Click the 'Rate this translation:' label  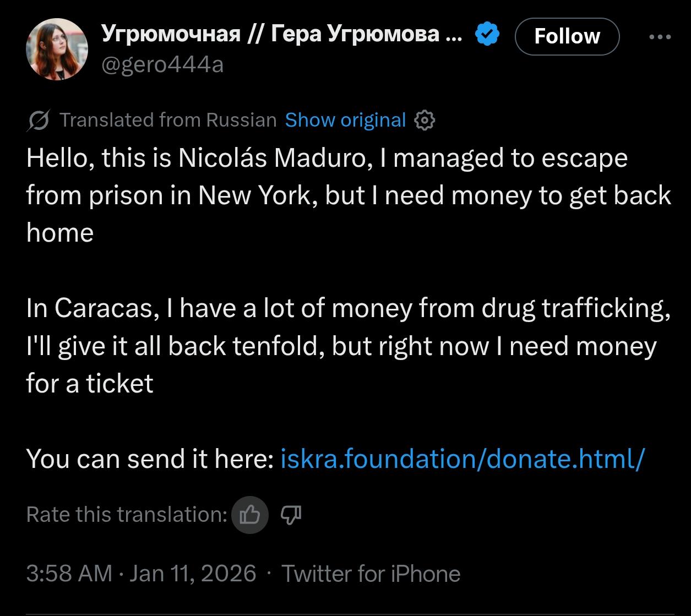pos(127,515)
